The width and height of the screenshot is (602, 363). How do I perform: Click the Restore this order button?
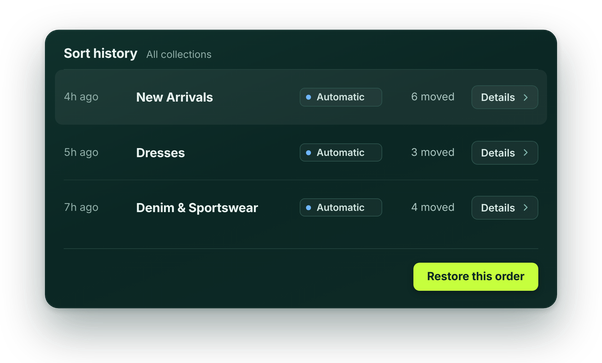click(476, 277)
